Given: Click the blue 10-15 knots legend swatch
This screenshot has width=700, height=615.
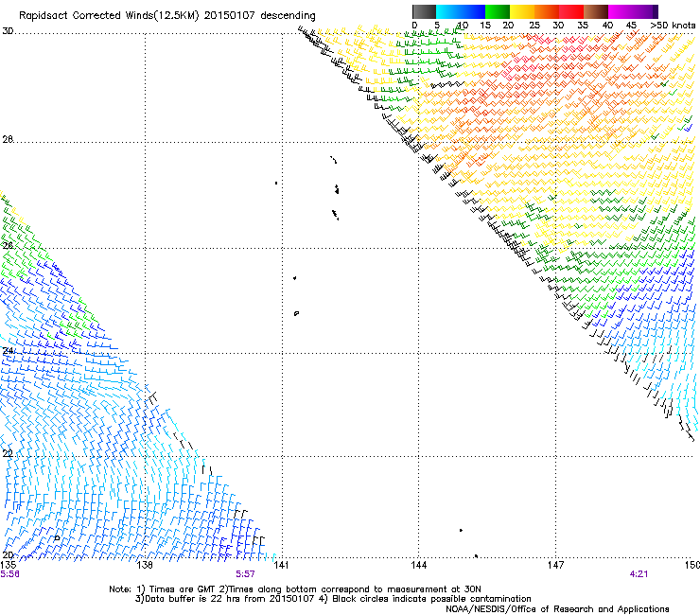Looking at the screenshot, I should (473, 11).
